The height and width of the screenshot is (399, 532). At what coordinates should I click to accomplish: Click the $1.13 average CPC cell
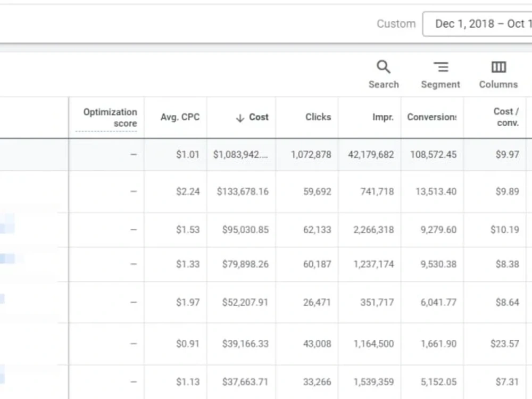point(188,382)
